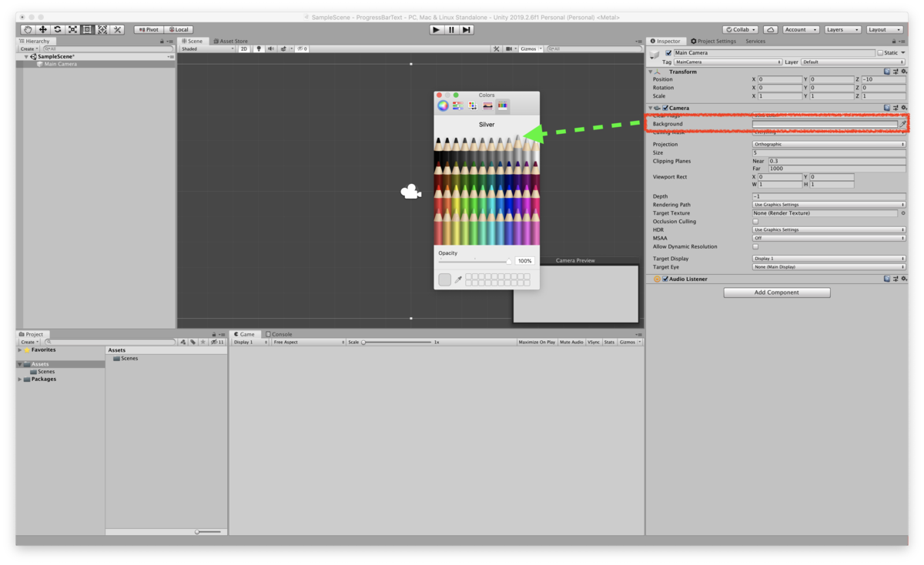The width and height of the screenshot is (924, 565).
Task: Click the cloud services icon
Action: 771,29
